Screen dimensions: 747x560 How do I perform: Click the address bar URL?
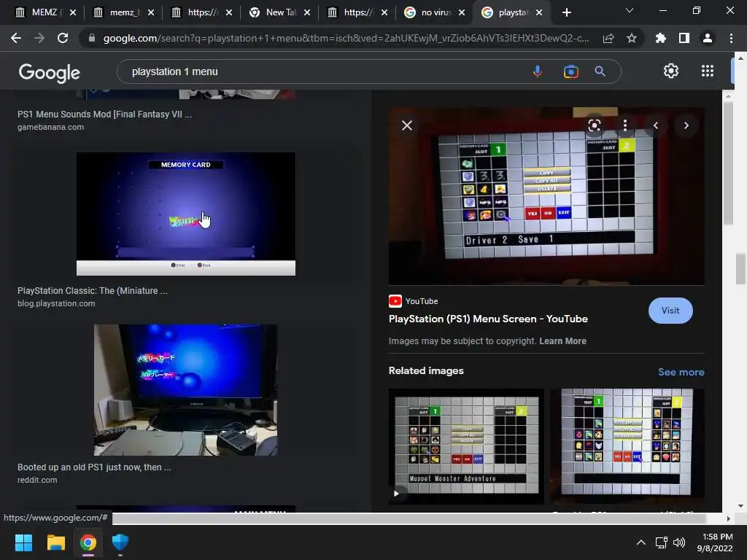(346, 38)
